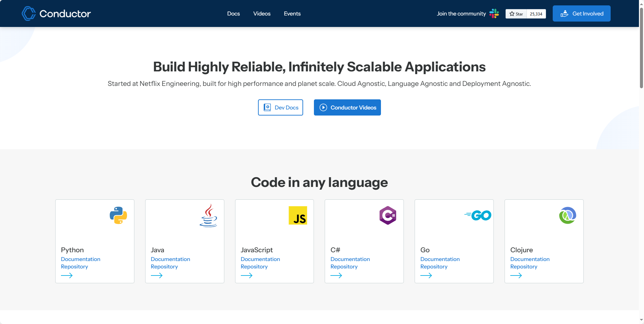
Task: Click the C# logo icon
Action: [x=388, y=215]
